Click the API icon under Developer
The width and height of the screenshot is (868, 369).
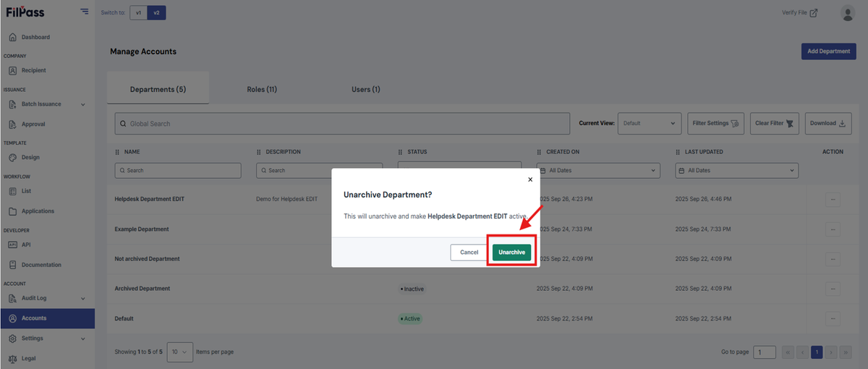coord(13,245)
